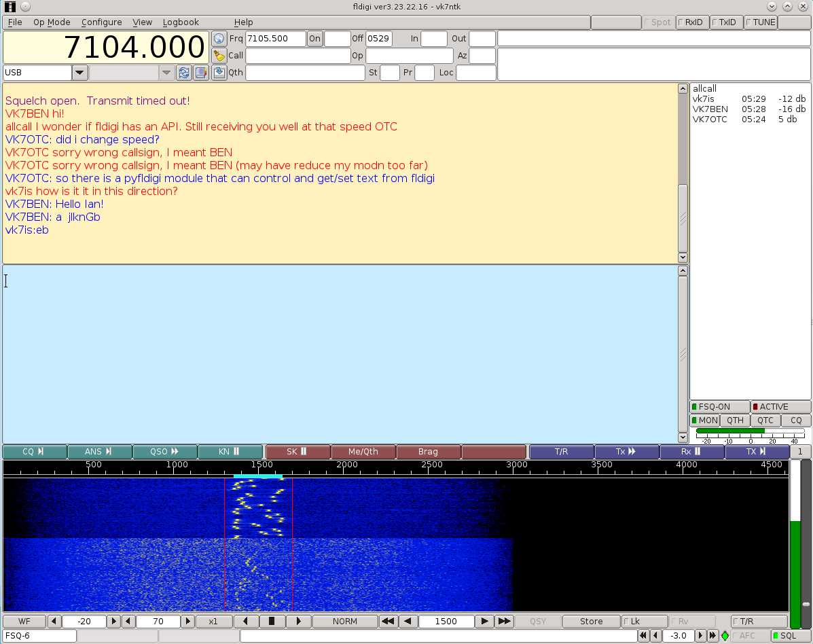Open the Configure menu
813x644 pixels.
click(x=102, y=22)
